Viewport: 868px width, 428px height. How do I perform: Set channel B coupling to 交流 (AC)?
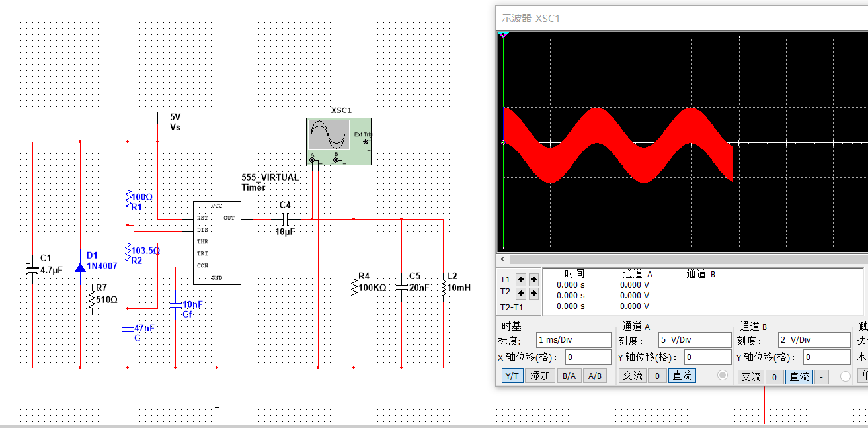tap(750, 376)
